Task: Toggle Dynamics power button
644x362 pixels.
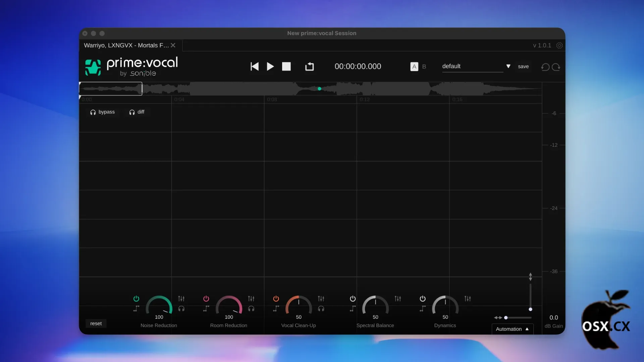Action: click(423, 299)
